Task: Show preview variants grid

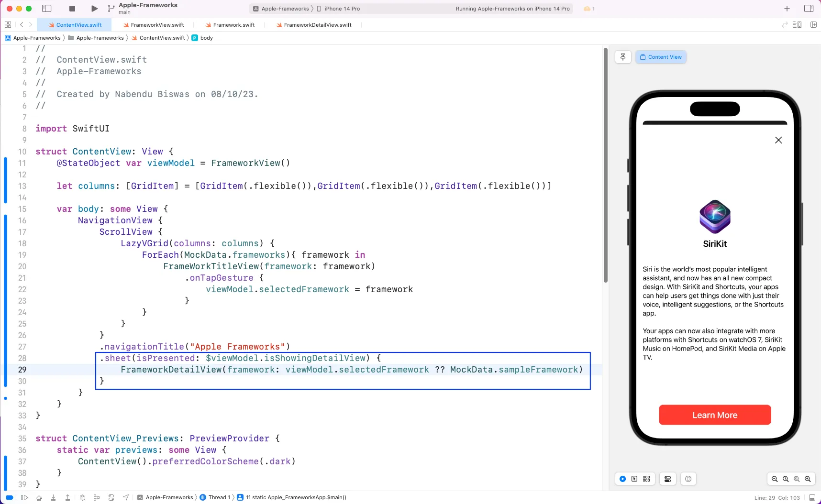Action: pyautogui.click(x=646, y=479)
